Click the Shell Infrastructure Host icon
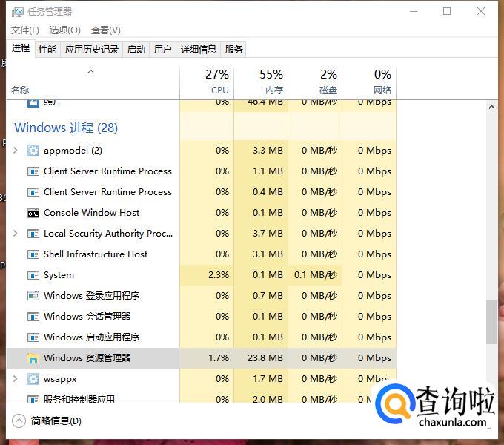The height and width of the screenshot is (445, 504). pyautogui.click(x=33, y=254)
